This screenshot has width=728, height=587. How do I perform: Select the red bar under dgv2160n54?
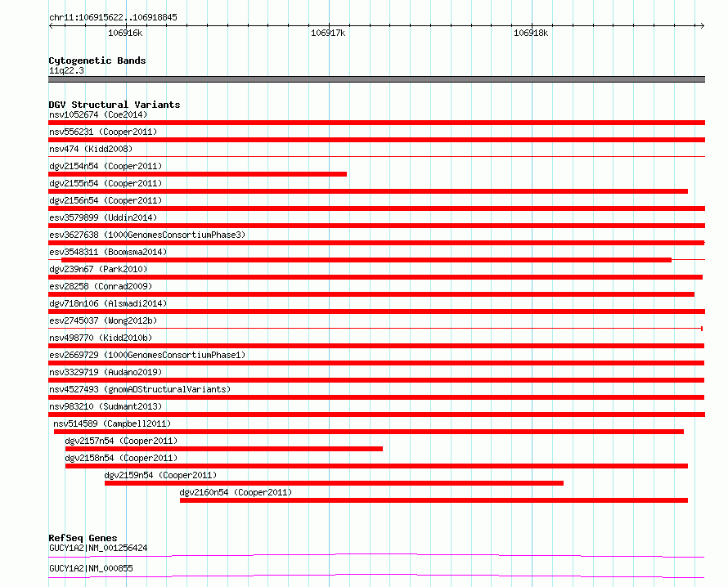click(434, 500)
